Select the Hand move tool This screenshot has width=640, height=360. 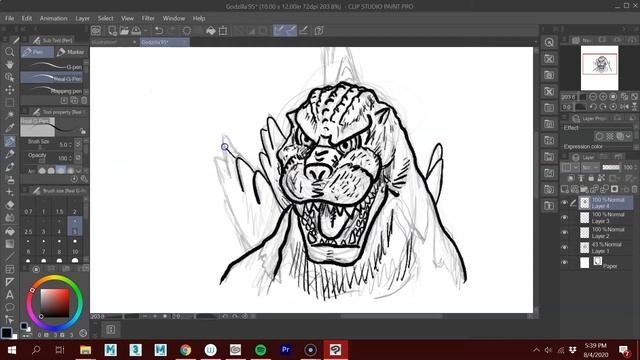9,64
